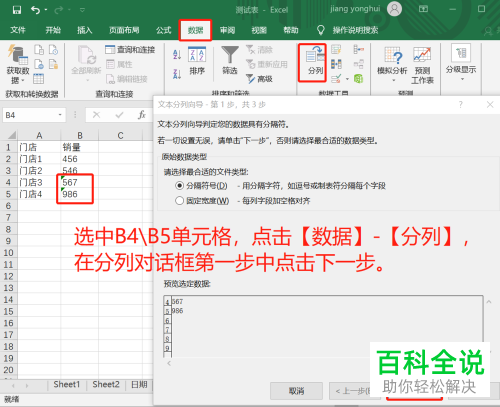Close the 文本分列向导 dialog
Screen dimensions: 500x407
(490, 105)
